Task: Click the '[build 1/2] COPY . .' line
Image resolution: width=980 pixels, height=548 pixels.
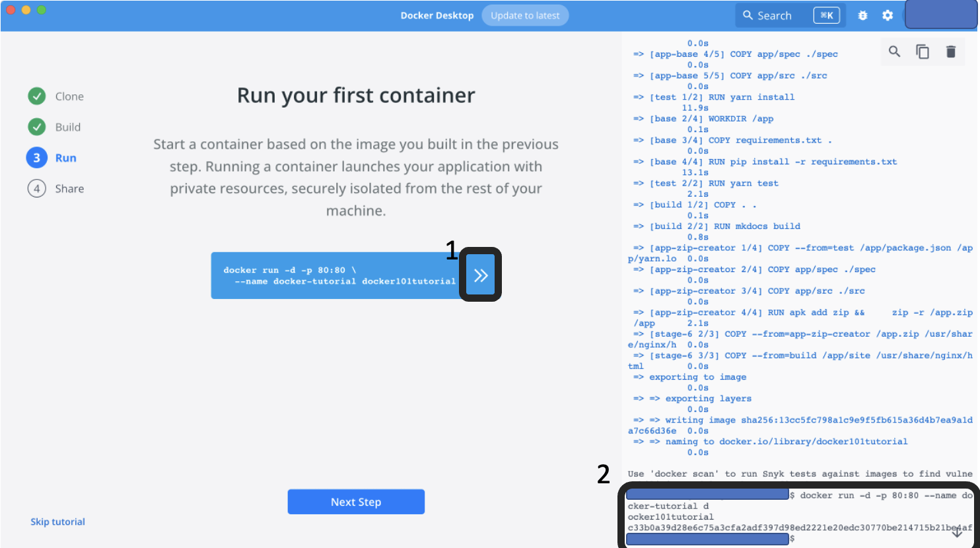Action: [695, 205]
